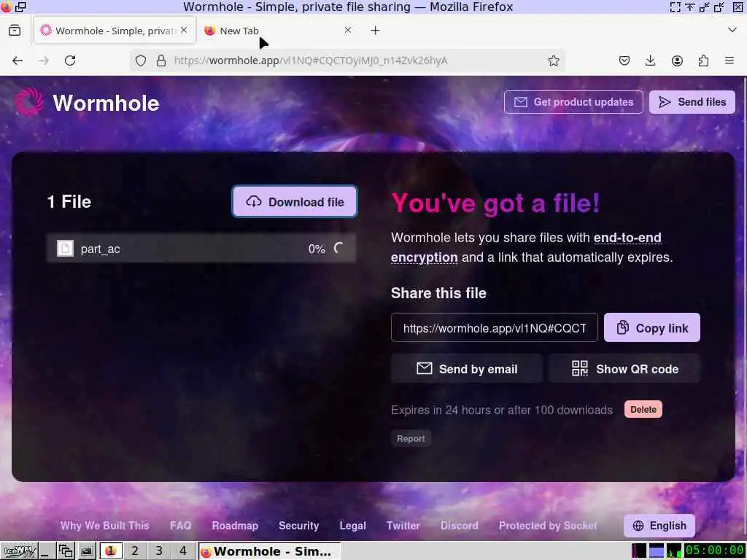Image resolution: width=747 pixels, height=560 pixels.
Task: Click the taskbar clock showing 05:00:00
Action: coord(714,551)
